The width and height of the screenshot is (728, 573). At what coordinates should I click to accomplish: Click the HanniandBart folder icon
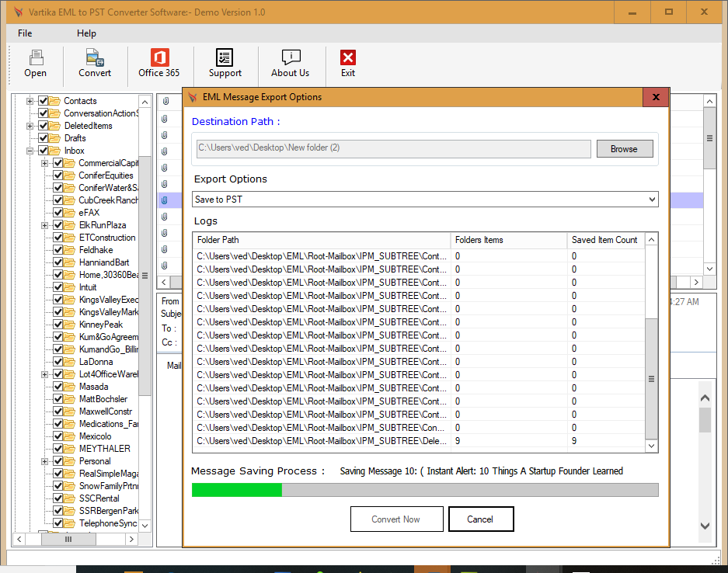coord(70,262)
